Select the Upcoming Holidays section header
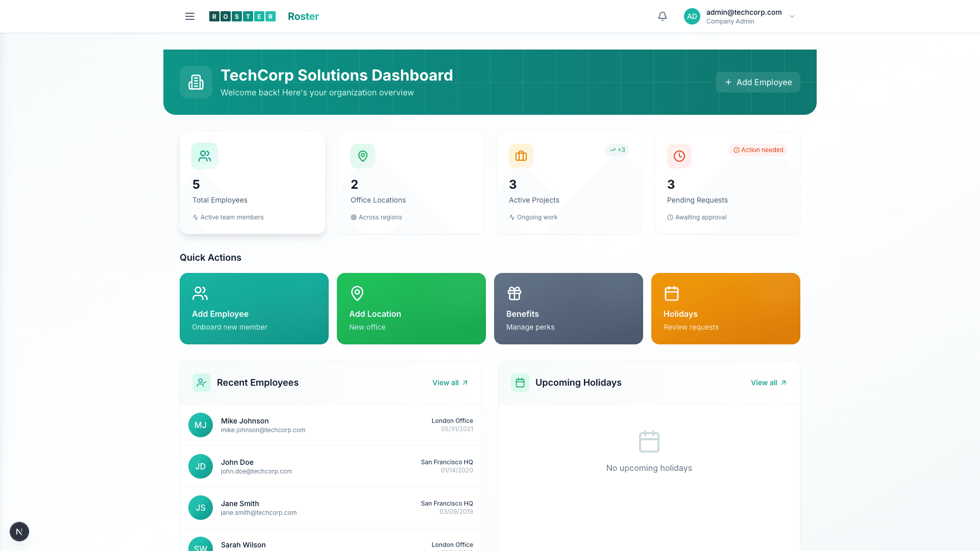This screenshot has height=551, width=980. 578,383
